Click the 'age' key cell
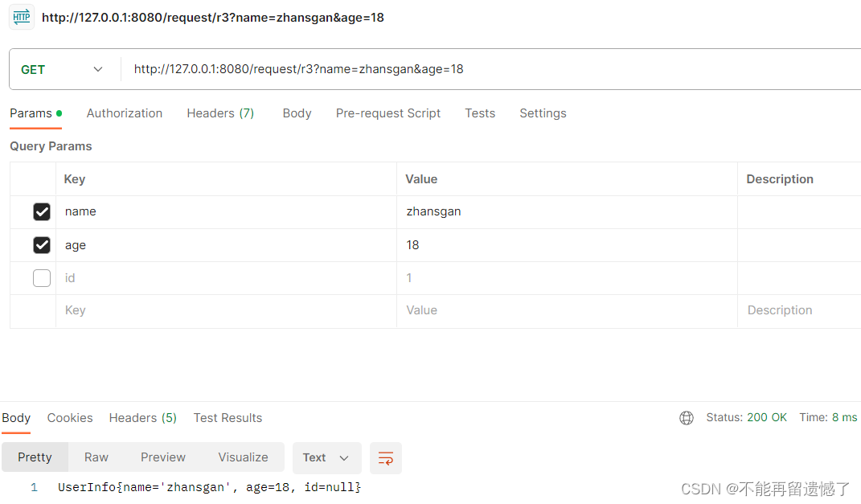 226,245
